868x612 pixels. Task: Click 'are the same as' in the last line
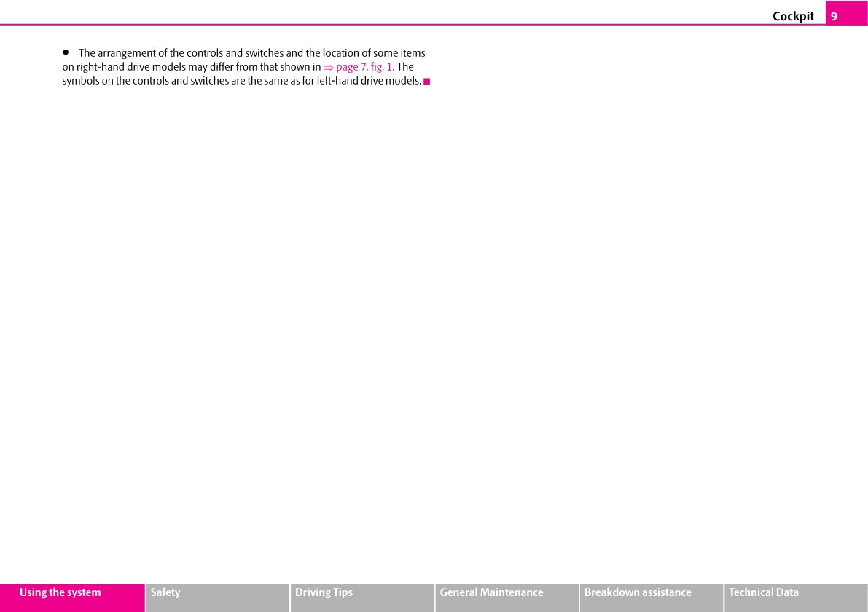pos(265,81)
